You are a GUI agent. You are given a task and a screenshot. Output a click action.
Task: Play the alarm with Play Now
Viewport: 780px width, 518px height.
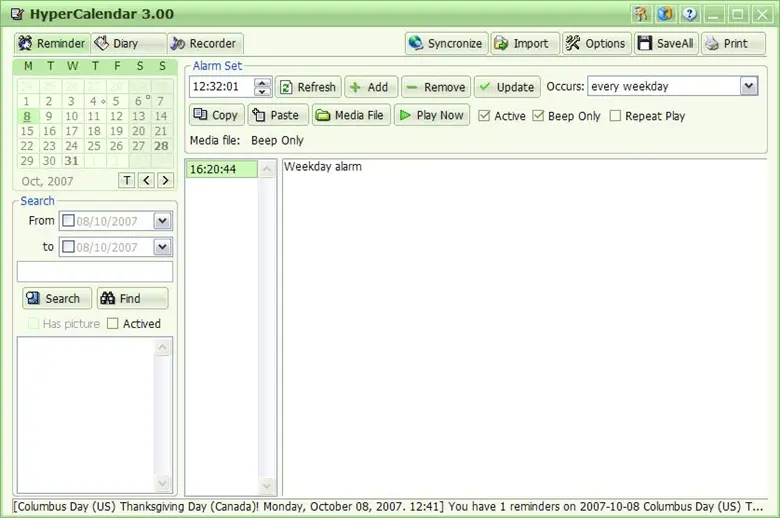click(x=432, y=115)
